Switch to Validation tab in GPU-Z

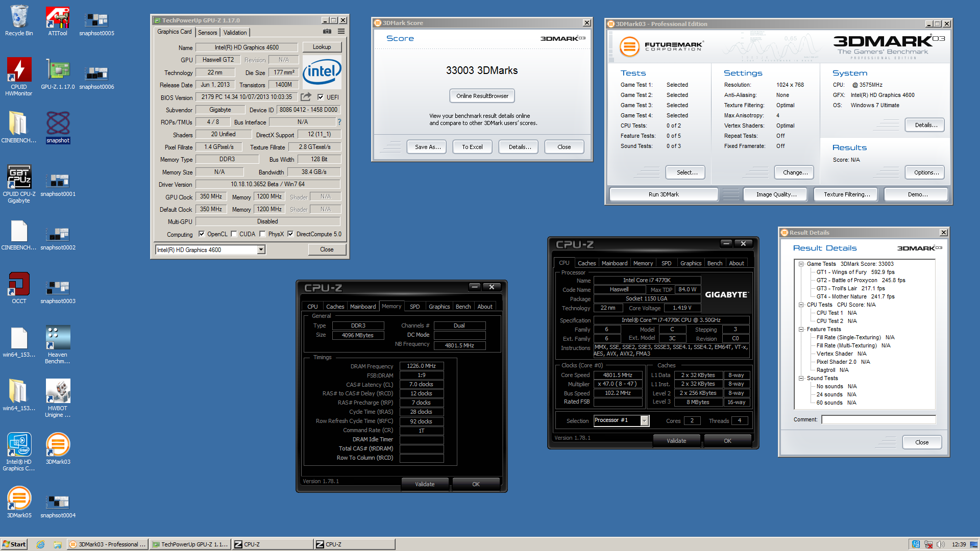coord(235,33)
